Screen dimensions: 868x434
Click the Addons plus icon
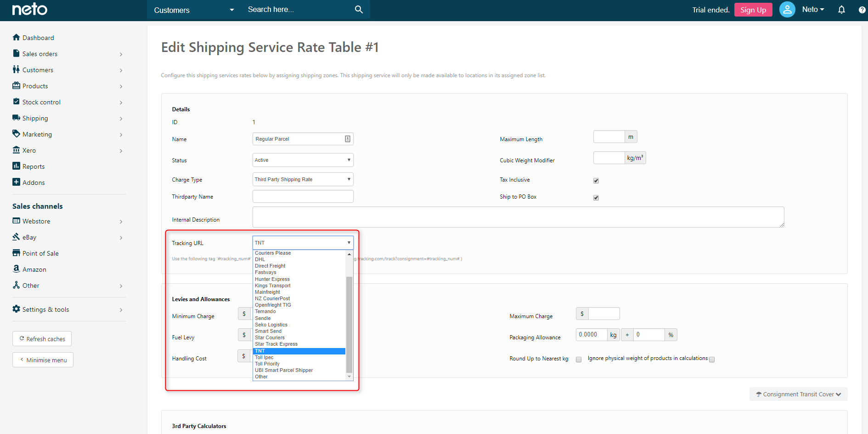(17, 182)
